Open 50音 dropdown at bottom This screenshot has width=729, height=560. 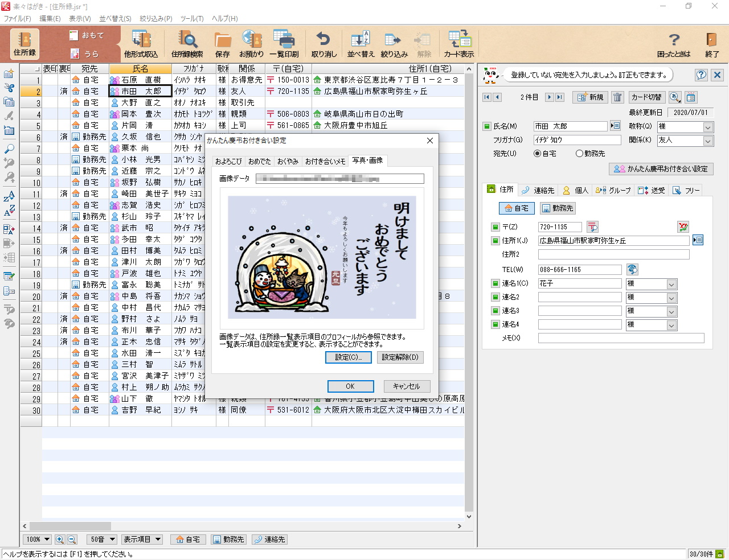point(103,539)
